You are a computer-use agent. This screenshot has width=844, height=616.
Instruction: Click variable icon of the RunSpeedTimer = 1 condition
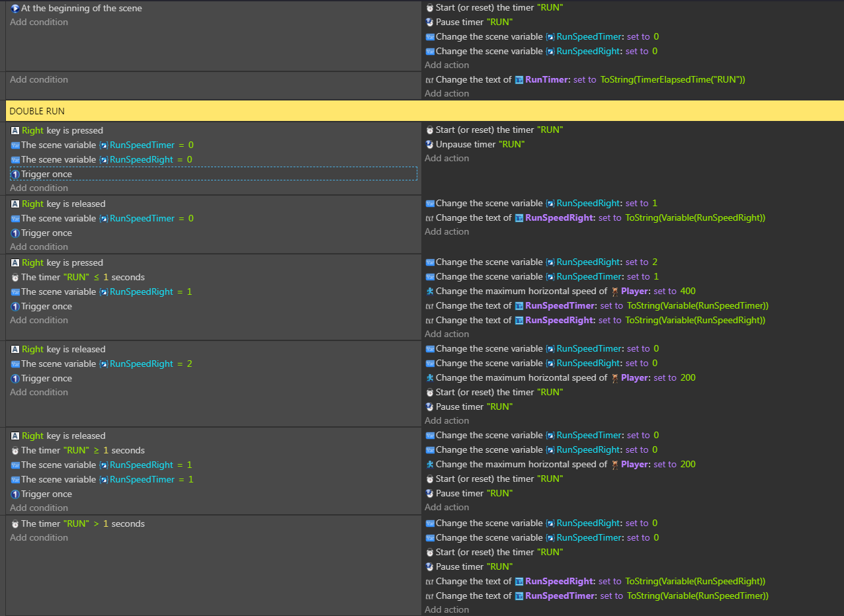coord(15,479)
